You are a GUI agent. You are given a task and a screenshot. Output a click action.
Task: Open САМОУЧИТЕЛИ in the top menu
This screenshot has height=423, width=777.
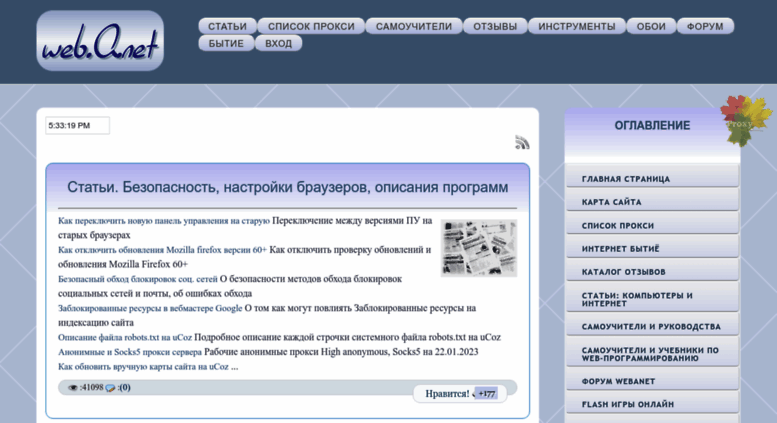tap(414, 26)
